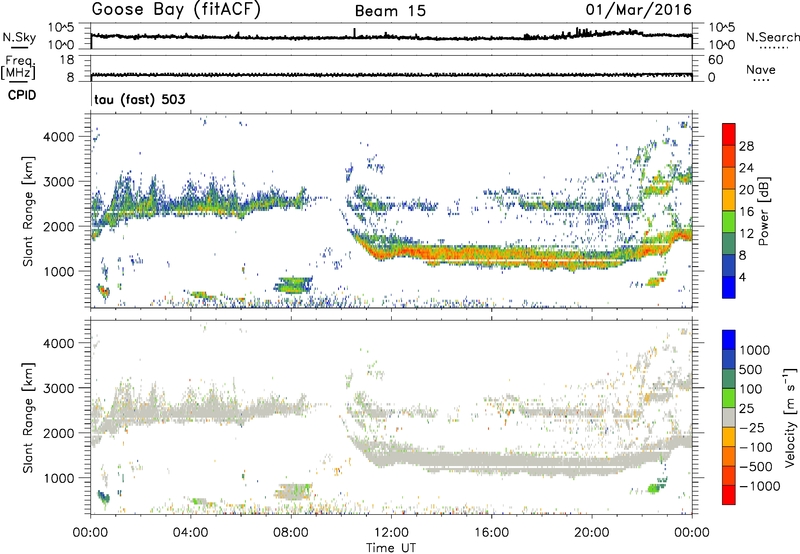The image size is (800, 554).
Task: Click the 'CPID' row label
Action: click(x=22, y=95)
